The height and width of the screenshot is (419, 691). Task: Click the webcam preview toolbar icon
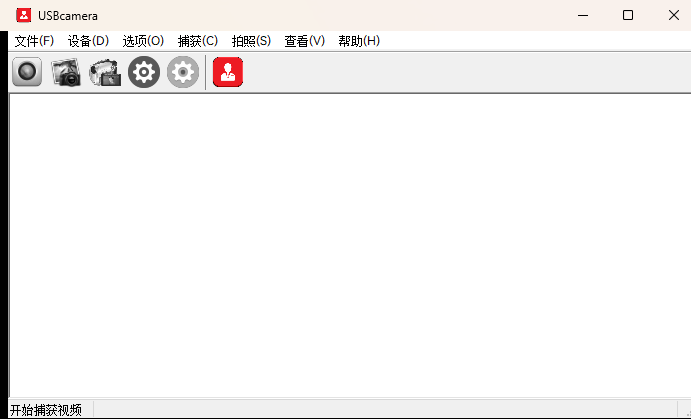tap(27, 72)
